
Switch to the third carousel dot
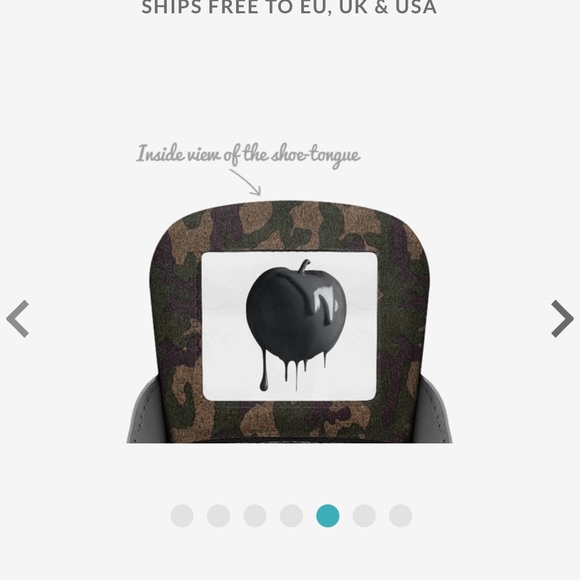click(255, 515)
